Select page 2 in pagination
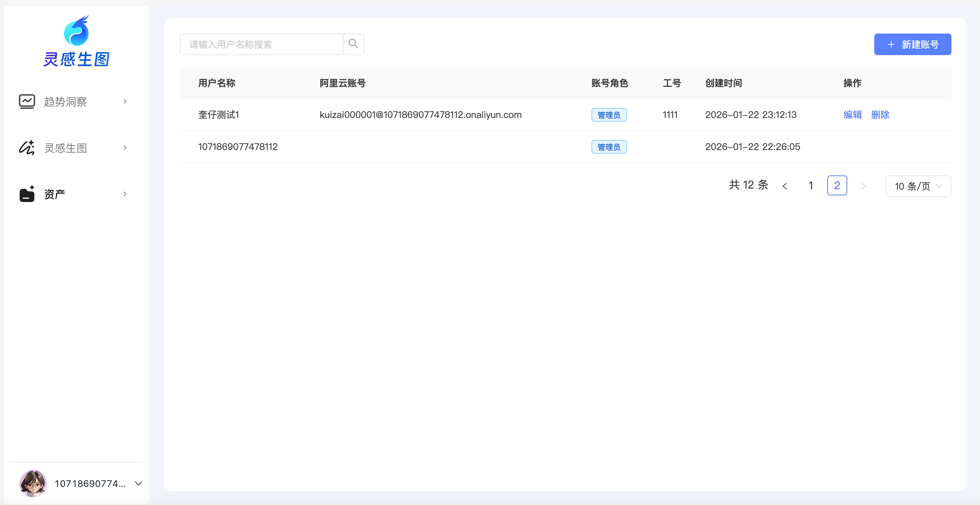The image size is (980, 505). (837, 186)
